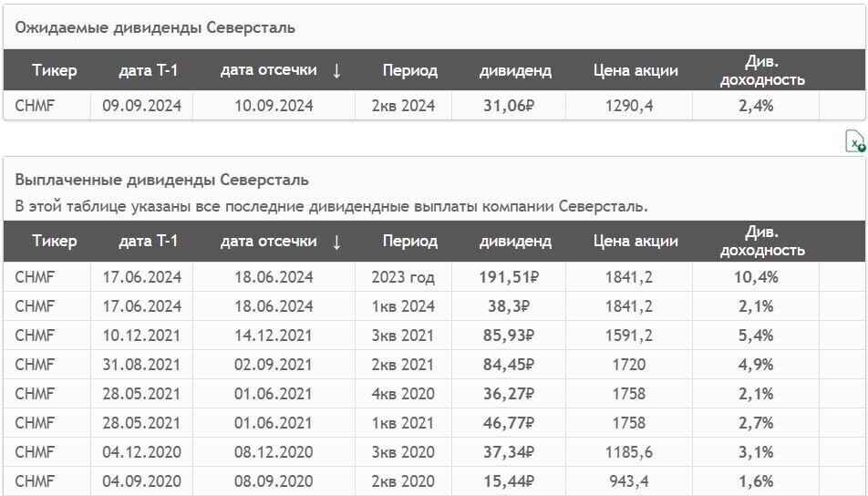Click the period cell '4кв 2020'

click(403, 394)
